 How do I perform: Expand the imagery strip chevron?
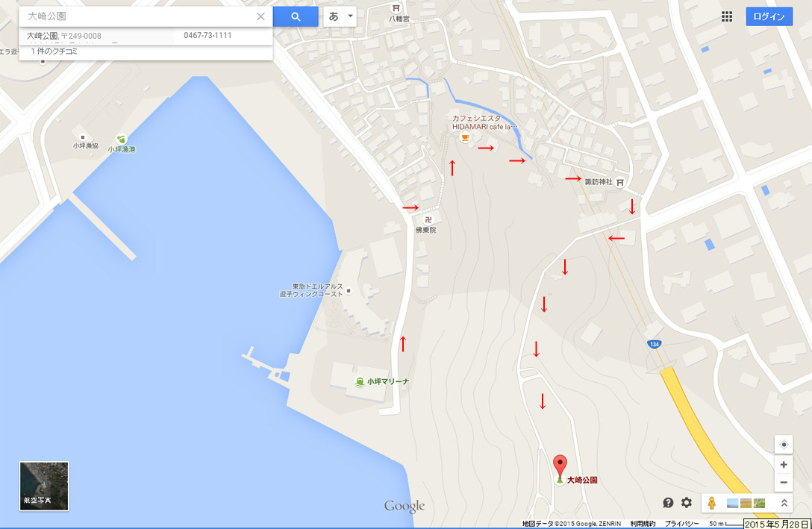(x=784, y=503)
